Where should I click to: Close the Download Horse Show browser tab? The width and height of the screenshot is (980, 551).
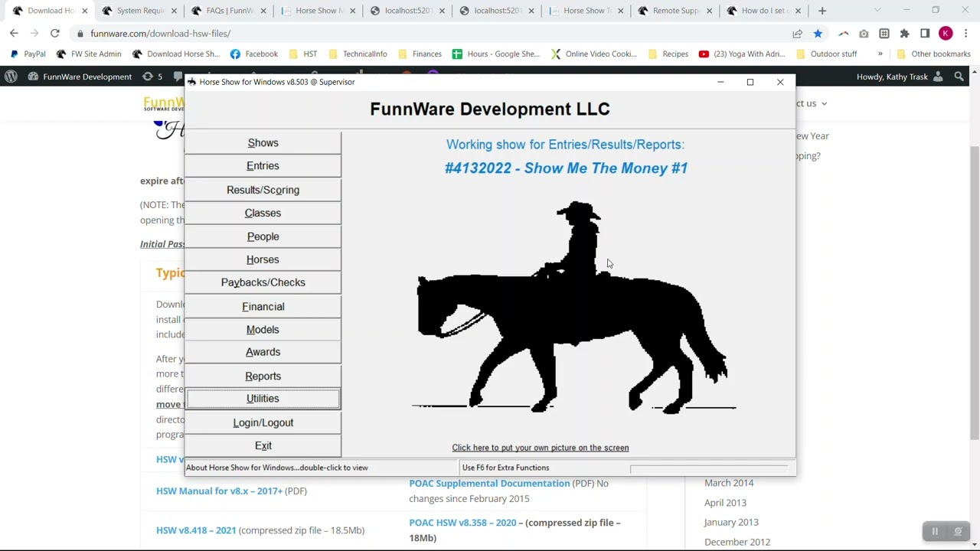click(84, 11)
